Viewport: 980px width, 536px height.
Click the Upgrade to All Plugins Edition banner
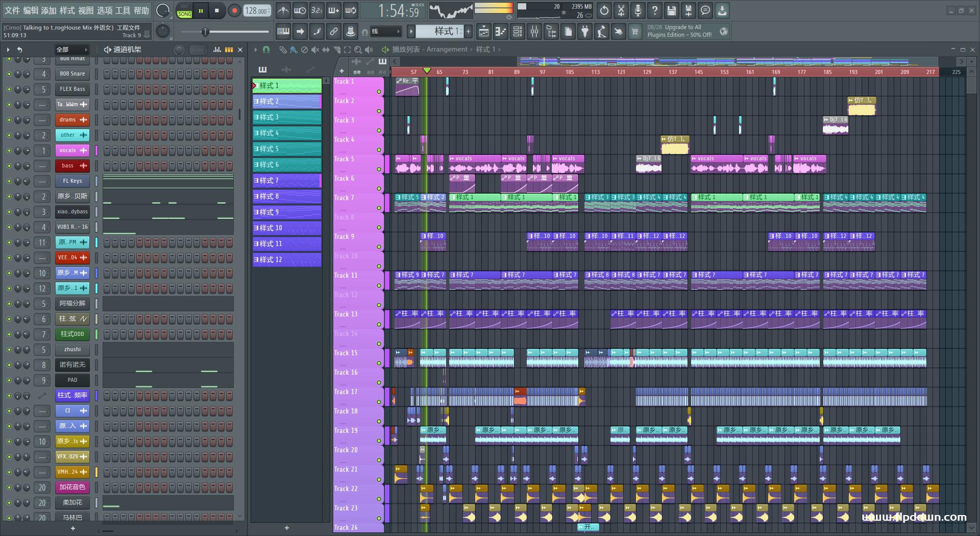point(679,31)
